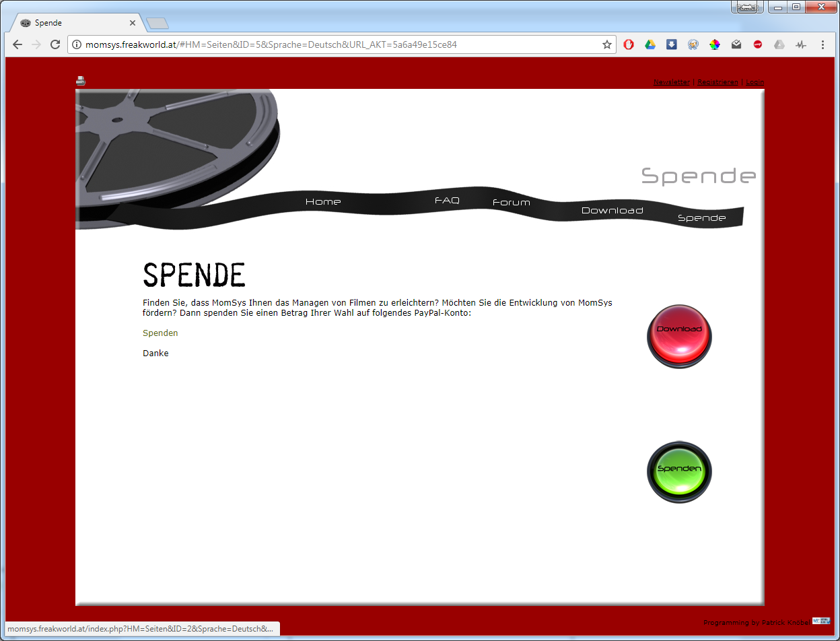This screenshot has width=840, height=641.
Task: Open the Google Drive extension icon
Action: pos(650,44)
